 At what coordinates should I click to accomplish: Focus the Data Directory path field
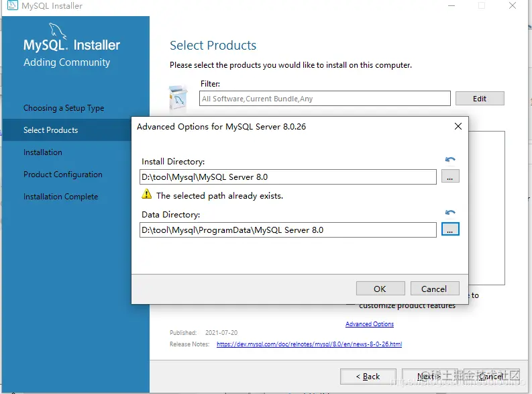(288, 230)
